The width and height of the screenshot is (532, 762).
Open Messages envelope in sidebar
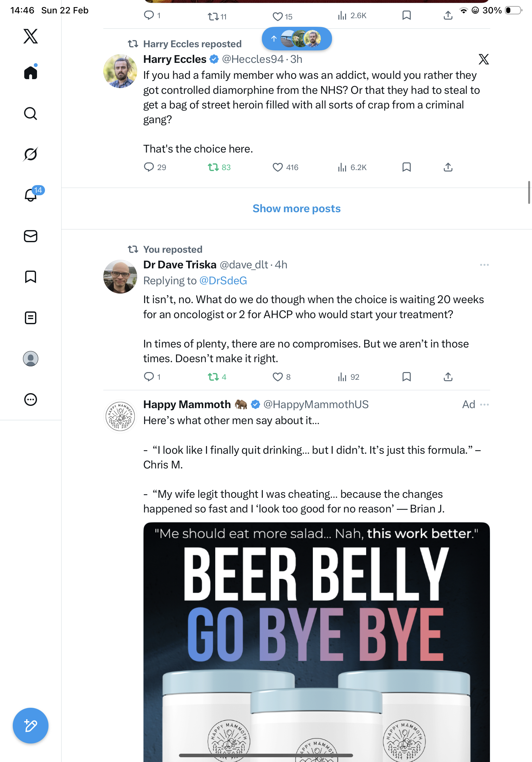31,236
